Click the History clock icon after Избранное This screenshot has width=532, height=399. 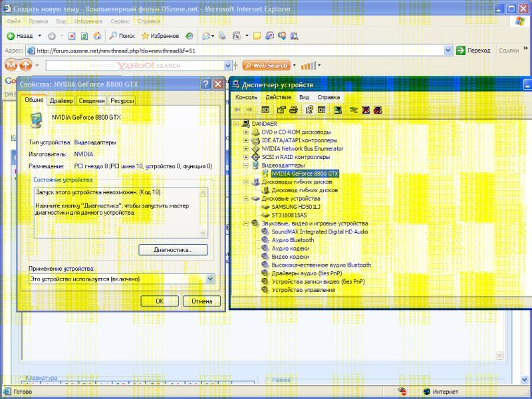(x=190, y=36)
